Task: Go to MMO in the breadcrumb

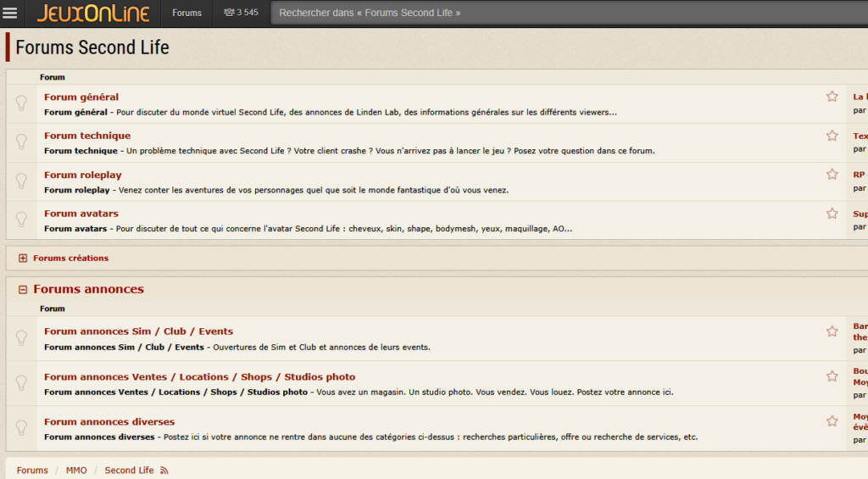Action: [x=76, y=471]
